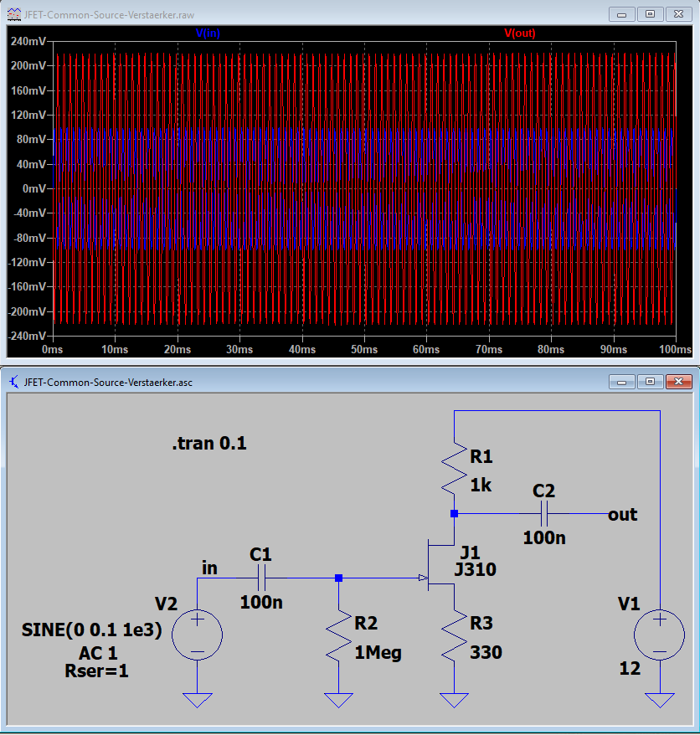This screenshot has height=735, width=700.
Task: Click the 1Meg value of R2
Action: click(378, 652)
